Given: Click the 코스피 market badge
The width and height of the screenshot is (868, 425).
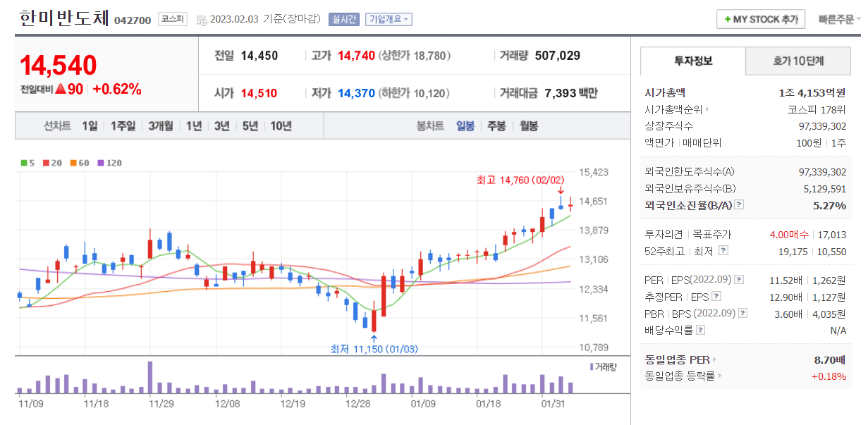Looking at the screenshot, I should click(172, 19).
